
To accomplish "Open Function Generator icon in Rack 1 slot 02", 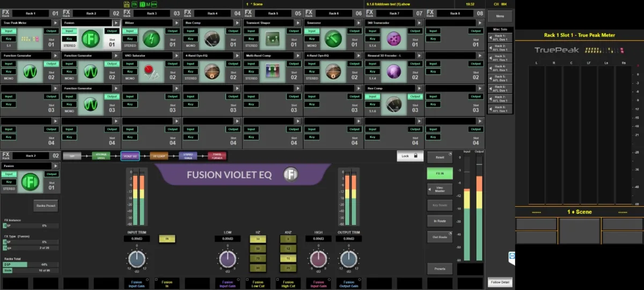I will point(29,71).
